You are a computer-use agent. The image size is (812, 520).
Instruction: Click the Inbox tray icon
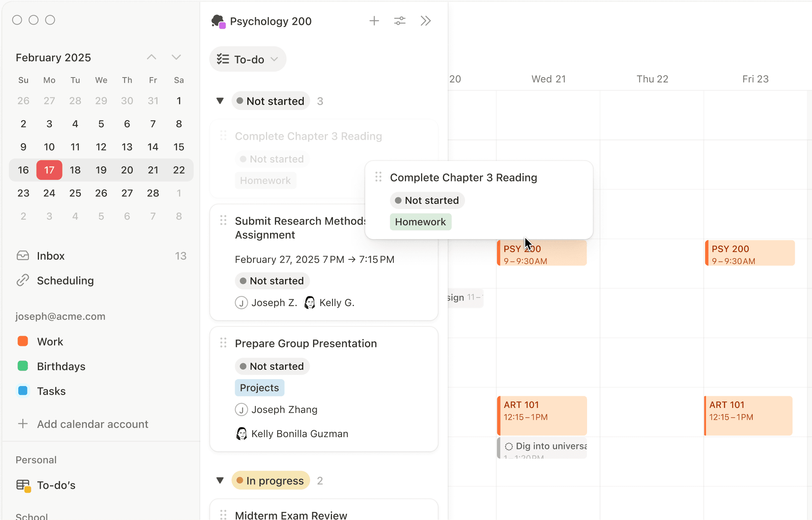23,256
